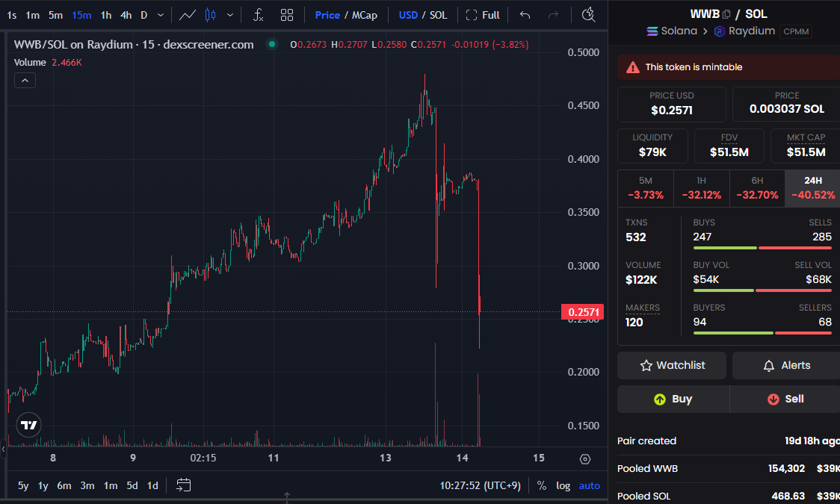Click the Raydium DEX link
Image resolution: width=840 pixels, height=504 pixels.
click(744, 31)
